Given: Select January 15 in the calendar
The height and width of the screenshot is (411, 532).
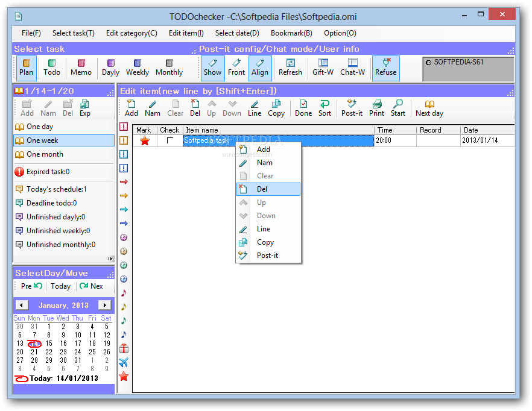Looking at the screenshot, I should [x=49, y=344].
